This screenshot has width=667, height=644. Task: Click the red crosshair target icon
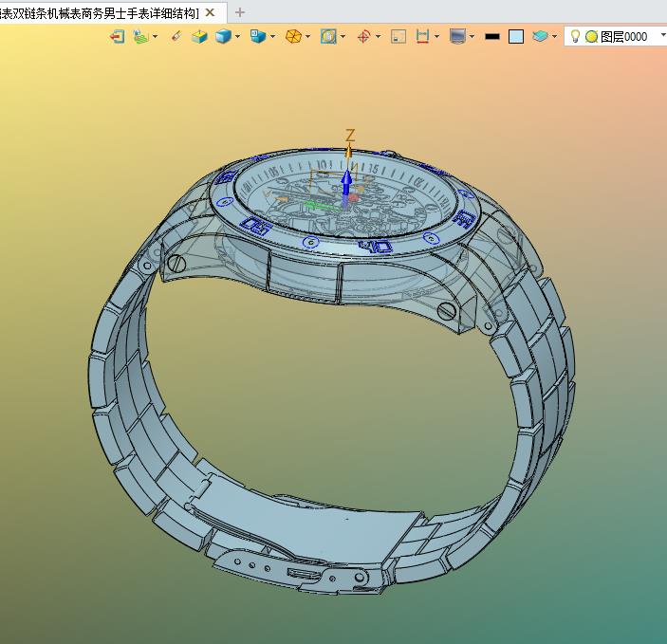(363, 37)
